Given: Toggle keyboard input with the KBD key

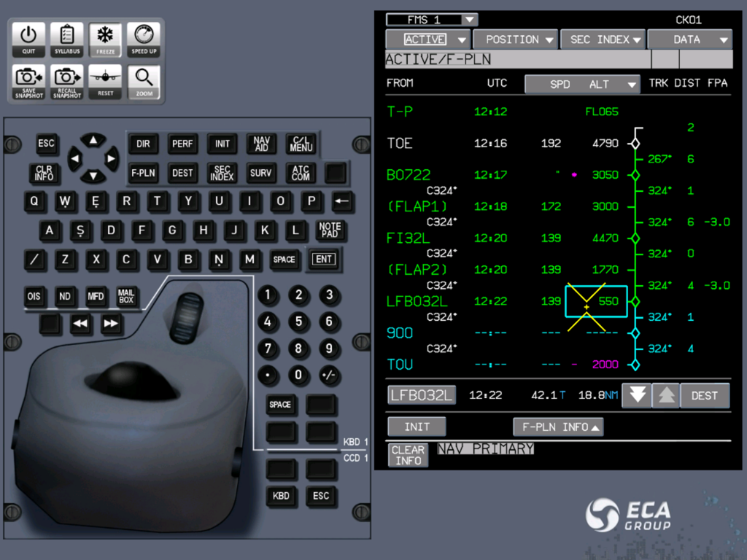Looking at the screenshot, I should [x=281, y=497].
